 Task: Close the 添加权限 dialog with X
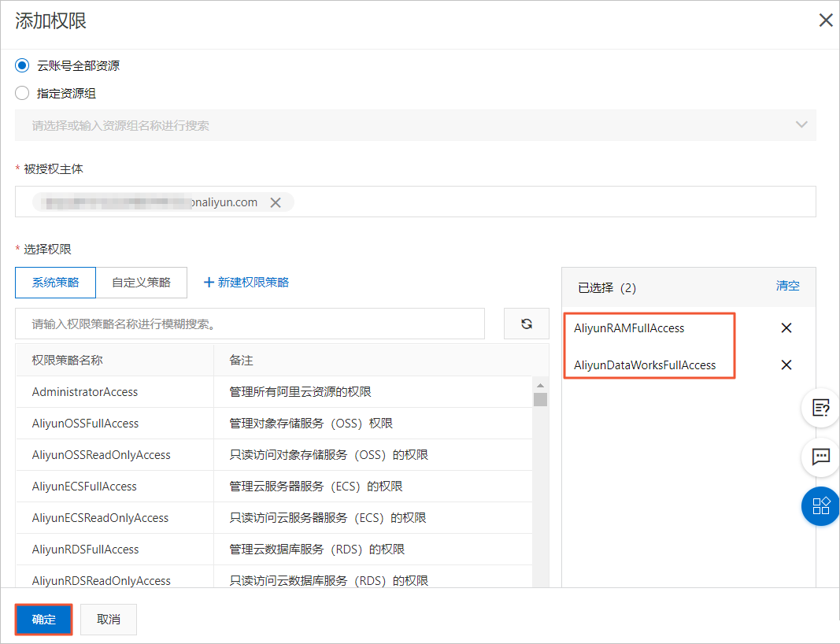[826, 20]
